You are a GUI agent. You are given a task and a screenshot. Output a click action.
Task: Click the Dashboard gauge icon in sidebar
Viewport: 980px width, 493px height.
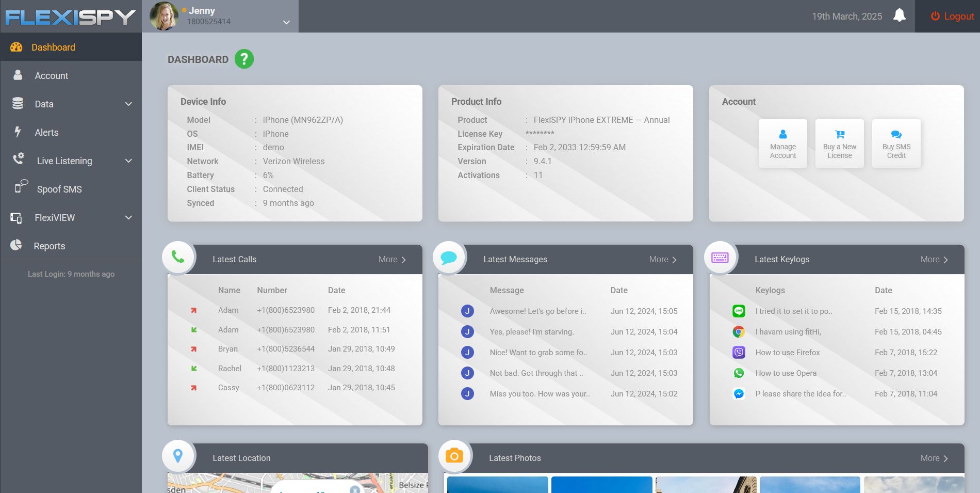pos(17,47)
